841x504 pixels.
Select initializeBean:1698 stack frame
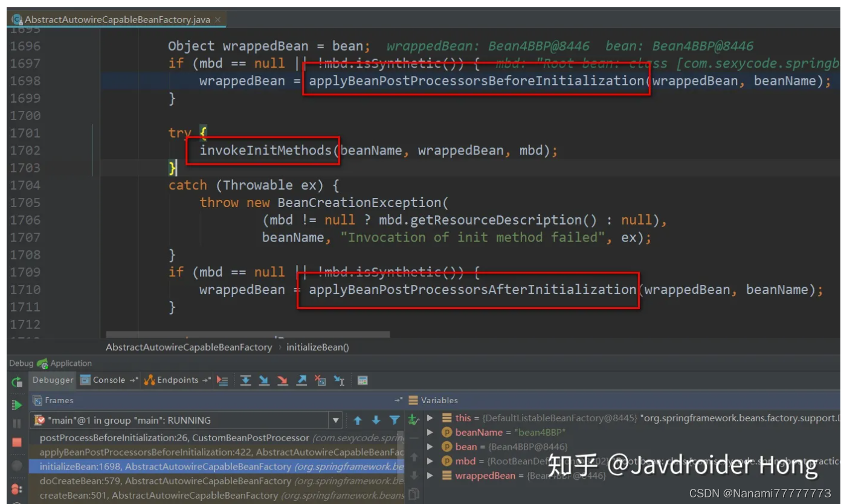pos(217,467)
